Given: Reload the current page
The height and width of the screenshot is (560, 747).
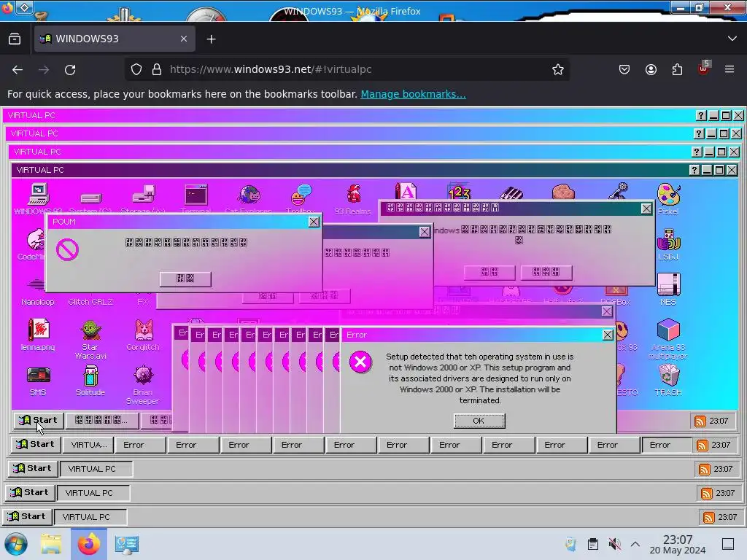Looking at the screenshot, I should click(x=70, y=69).
